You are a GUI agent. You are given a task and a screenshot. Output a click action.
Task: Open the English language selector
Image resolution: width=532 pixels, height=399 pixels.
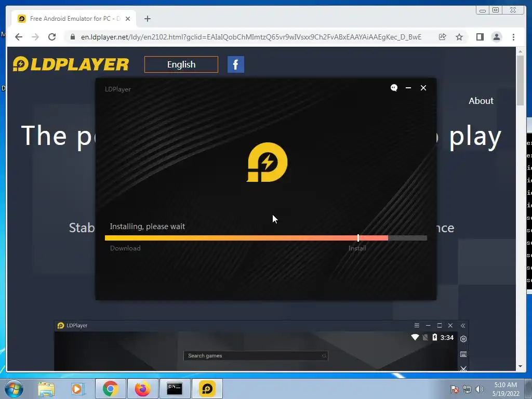tap(181, 64)
